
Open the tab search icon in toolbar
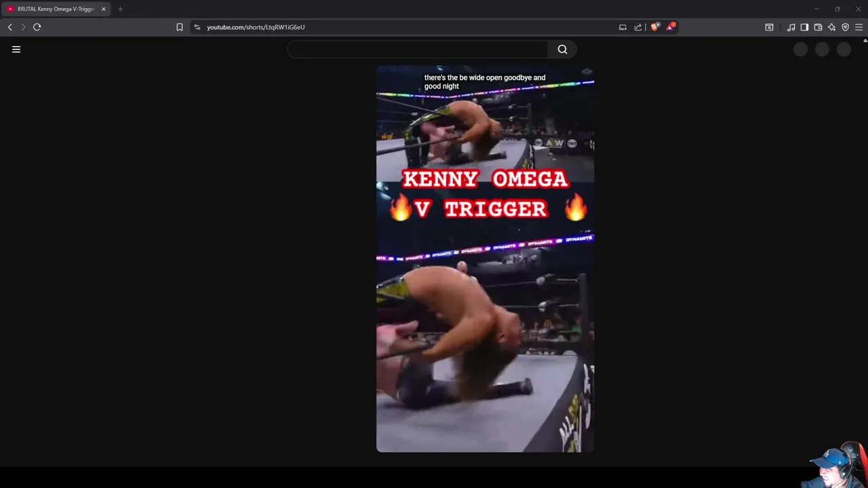tap(769, 27)
